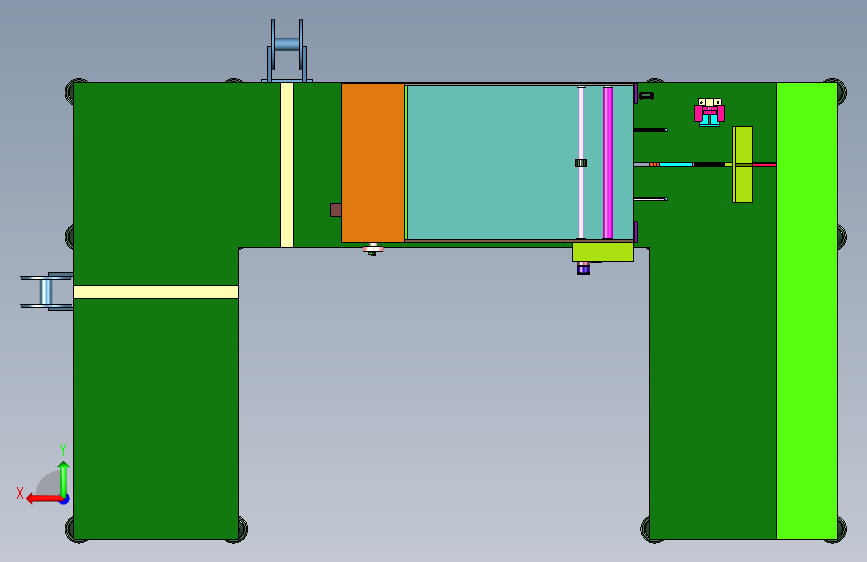The image size is (867, 562).
Task: Click the blue spool on left side
Action: pos(46,292)
